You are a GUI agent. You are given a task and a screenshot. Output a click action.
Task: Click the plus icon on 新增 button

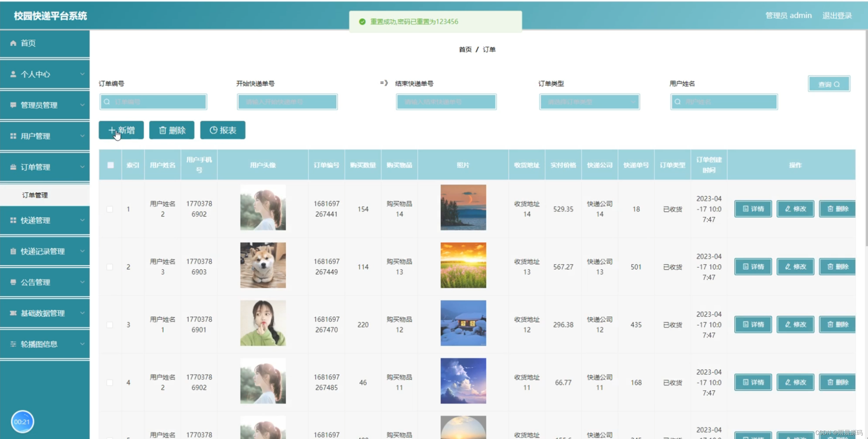(111, 130)
